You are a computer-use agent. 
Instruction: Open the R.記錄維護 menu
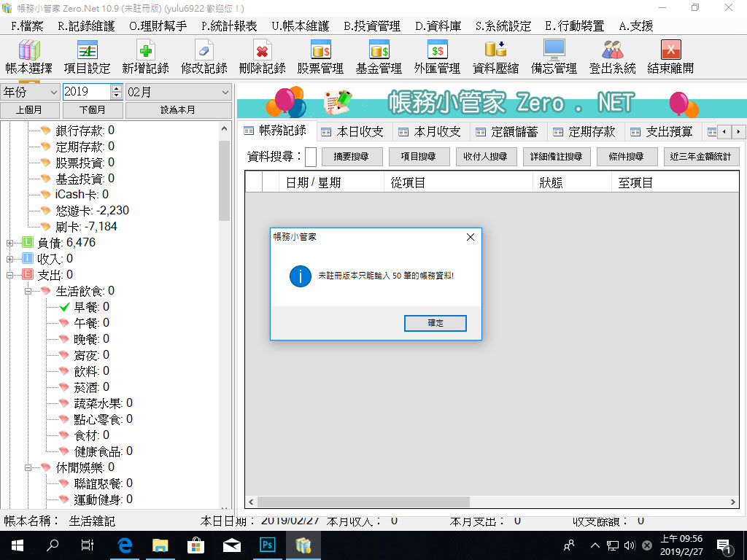tap(86, 26)
